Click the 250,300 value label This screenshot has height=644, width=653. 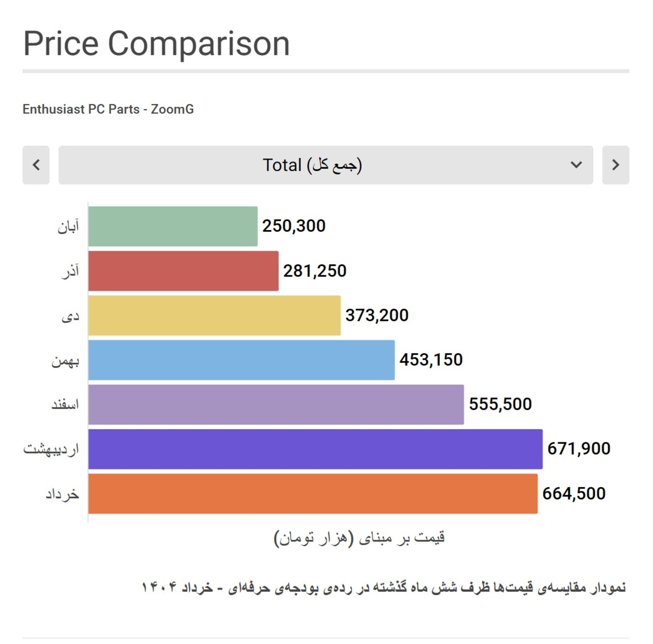pos(294,226)
